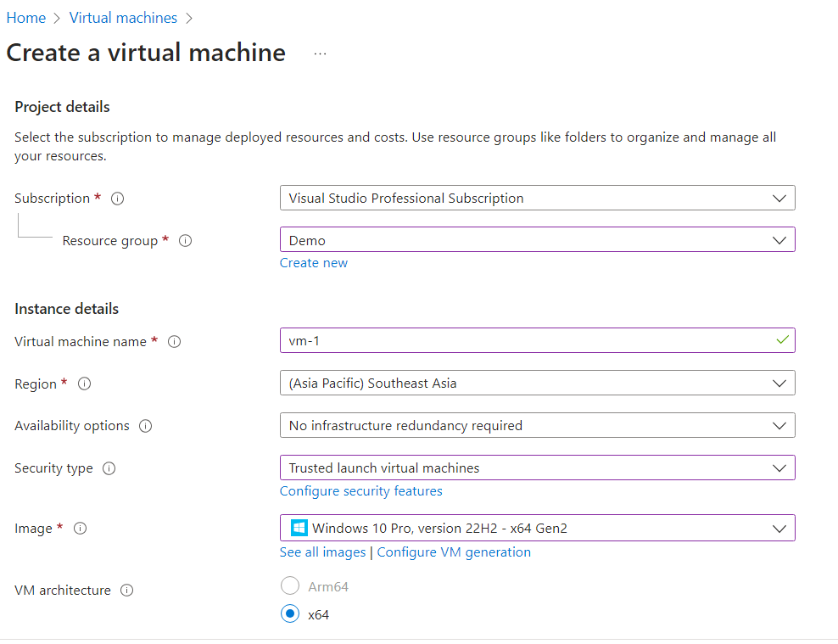Viewport: 838px width, 644px height.
Task: Open Configure security features
Action: click(360, 490)
